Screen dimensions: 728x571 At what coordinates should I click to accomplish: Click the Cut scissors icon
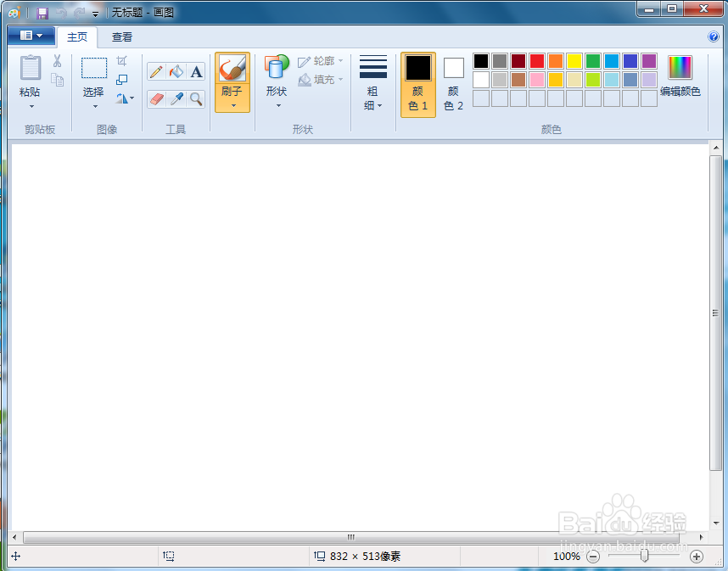(x=57, y=61)
